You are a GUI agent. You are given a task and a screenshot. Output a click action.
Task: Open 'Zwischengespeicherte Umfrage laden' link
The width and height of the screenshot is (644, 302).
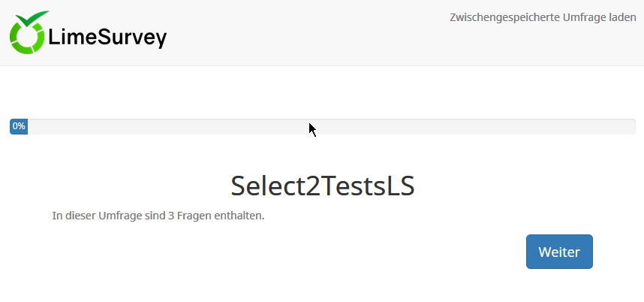543,17
